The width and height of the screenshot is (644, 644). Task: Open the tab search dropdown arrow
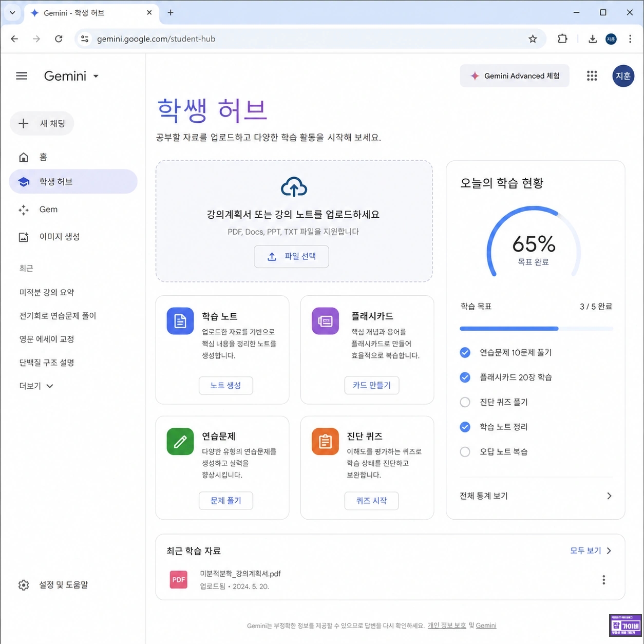tap(12, 13)
